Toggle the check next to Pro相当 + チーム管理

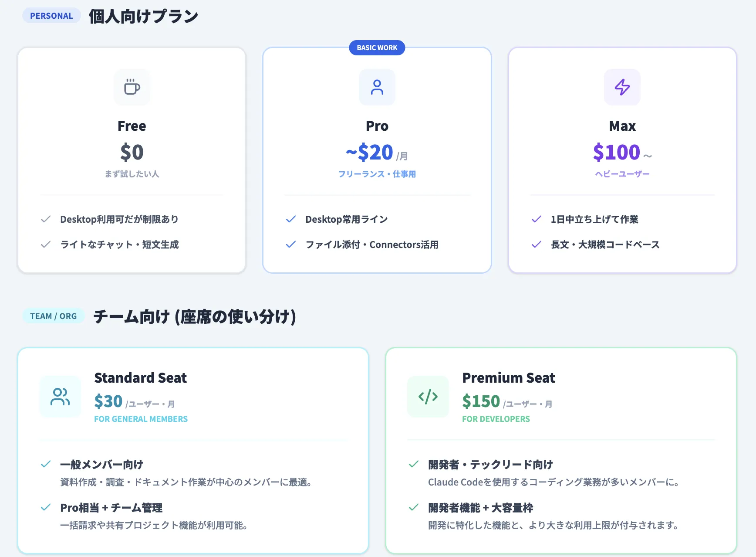[46, 507]
